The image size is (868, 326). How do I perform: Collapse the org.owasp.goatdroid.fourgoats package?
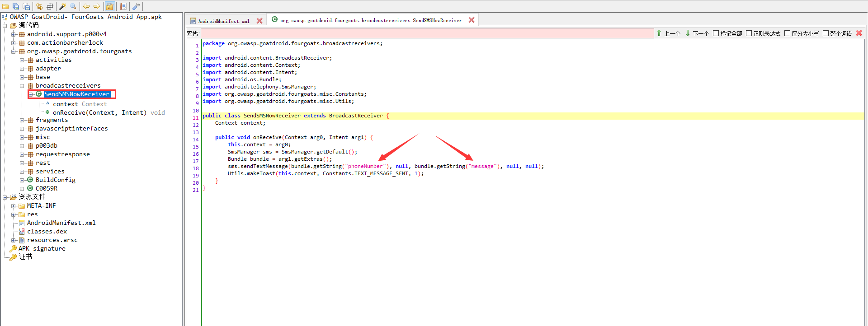(x=13, y=51)
